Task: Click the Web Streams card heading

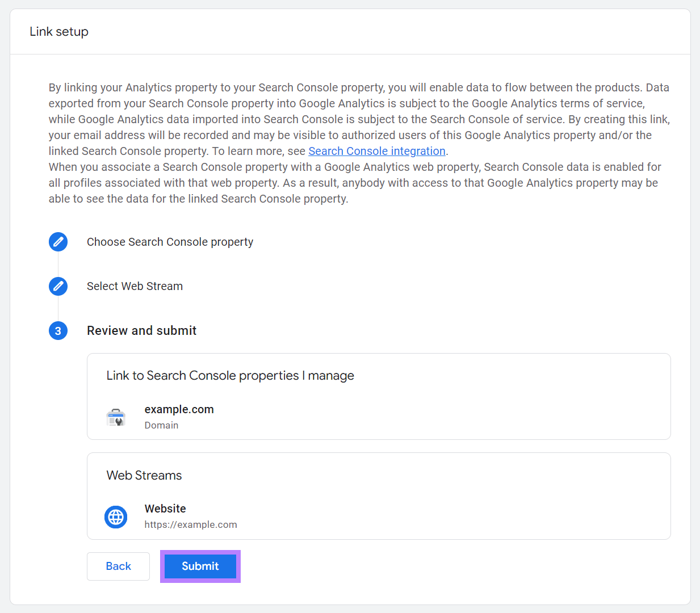Action: tap(144, 475)
